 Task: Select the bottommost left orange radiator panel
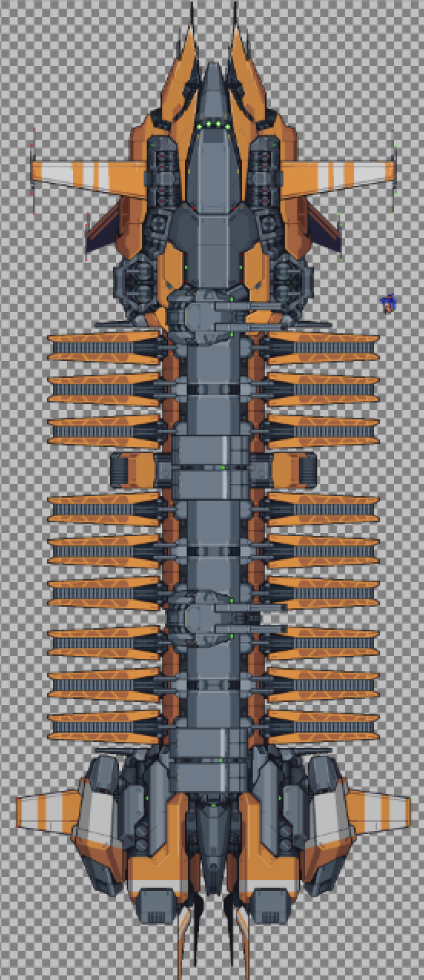pyautogui.click(x=104, y=727)
